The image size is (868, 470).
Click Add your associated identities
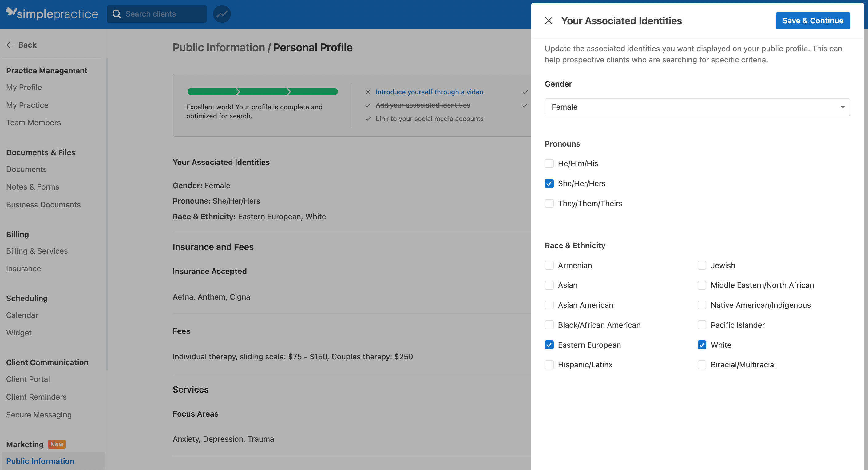click(x=422, y=105)
